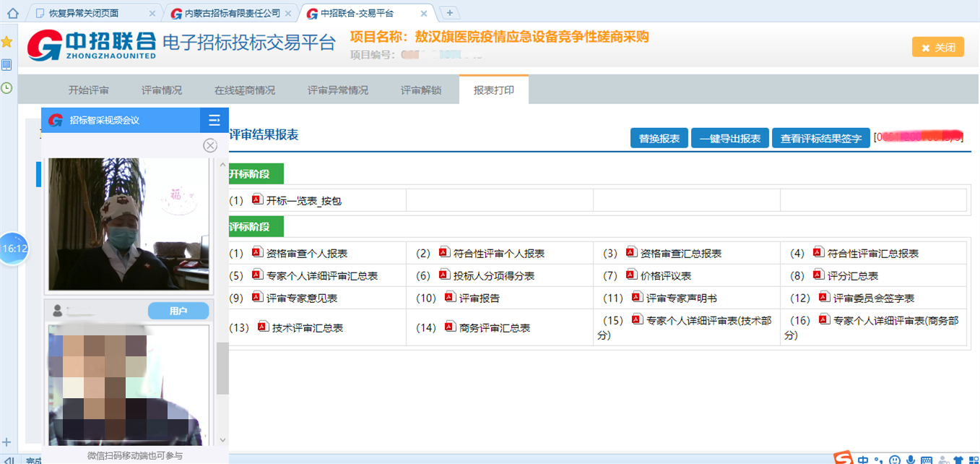Switch to 在线磋商情况 tab

click(245, 90)
